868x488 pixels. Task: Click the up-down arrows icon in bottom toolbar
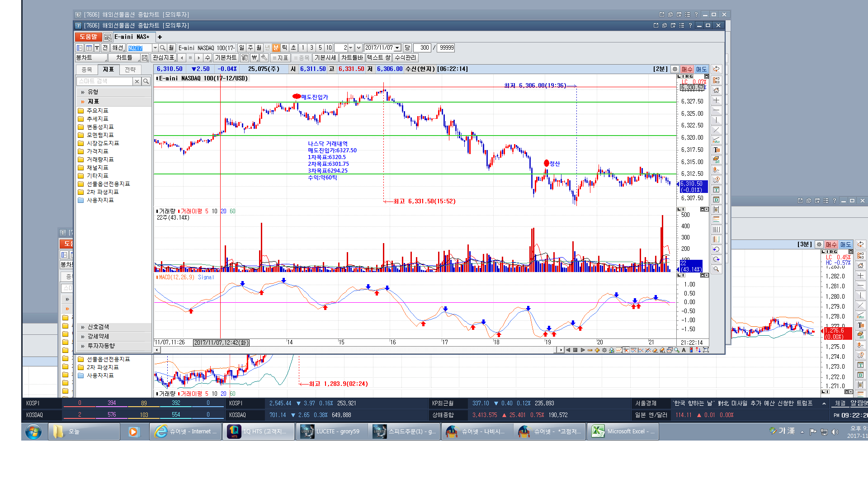click(698, 350)
